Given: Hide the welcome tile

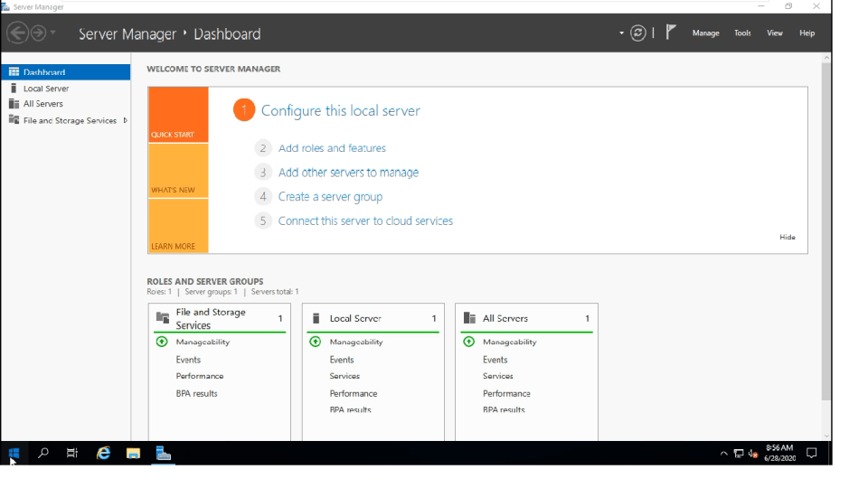Looking at the screenshot, I should pyautogui.click(x=788, y=237).
